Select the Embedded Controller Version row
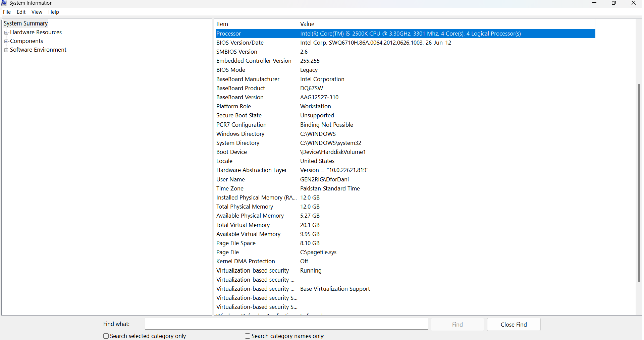 click(405, 61)
